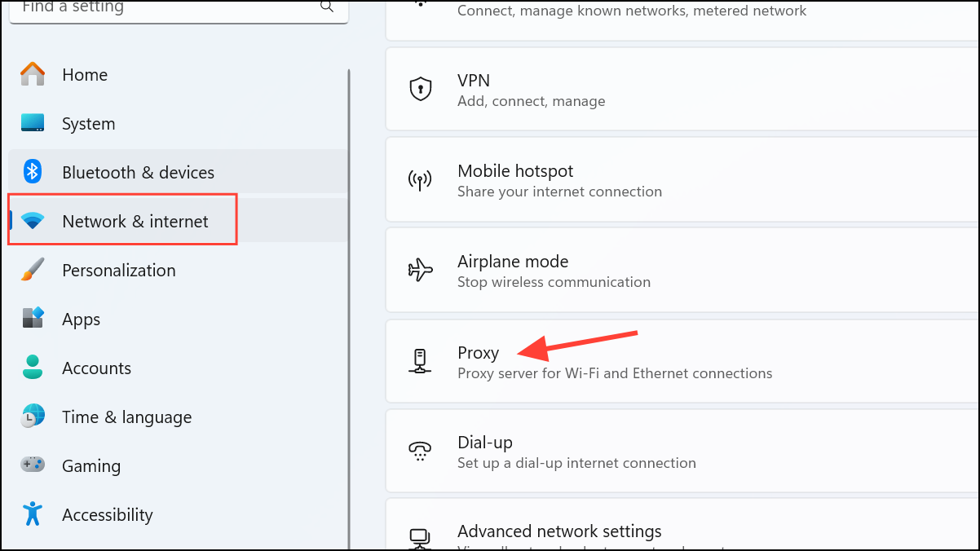Click the Accounts person icon
980x551 pixels.
[33, 368]
